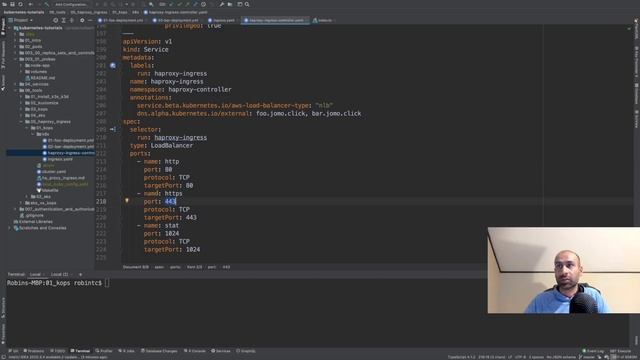Screen dimensions: 640x360
Task: Open the Profiler tool window button
Action: pos(104,351)
